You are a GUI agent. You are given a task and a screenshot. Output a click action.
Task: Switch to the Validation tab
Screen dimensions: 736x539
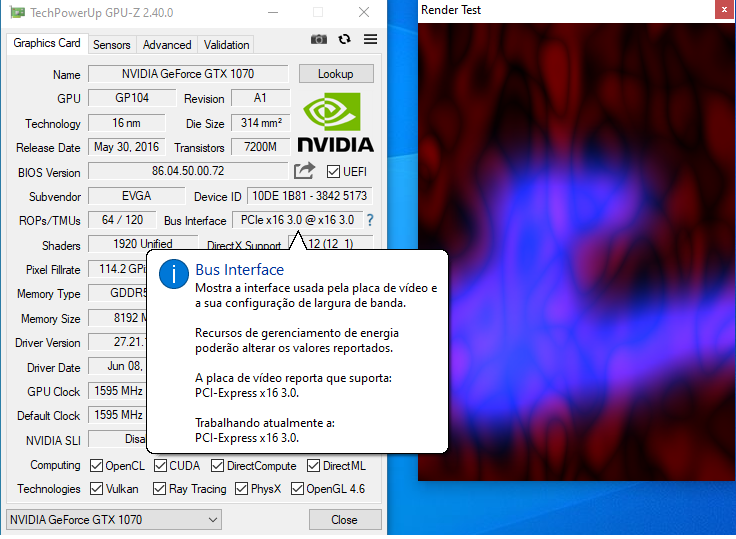(x=226, y=45)
